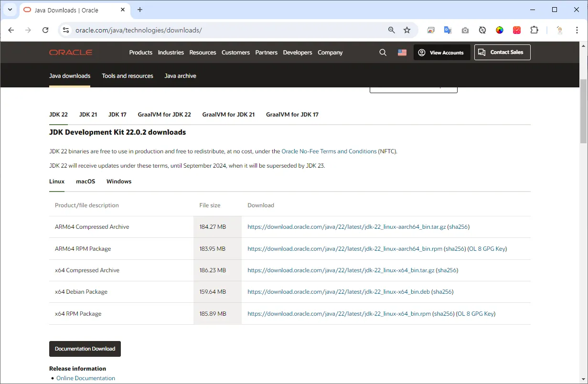Switch to Tools and resources tab
588x384 pixels.
tap(128, 76)
